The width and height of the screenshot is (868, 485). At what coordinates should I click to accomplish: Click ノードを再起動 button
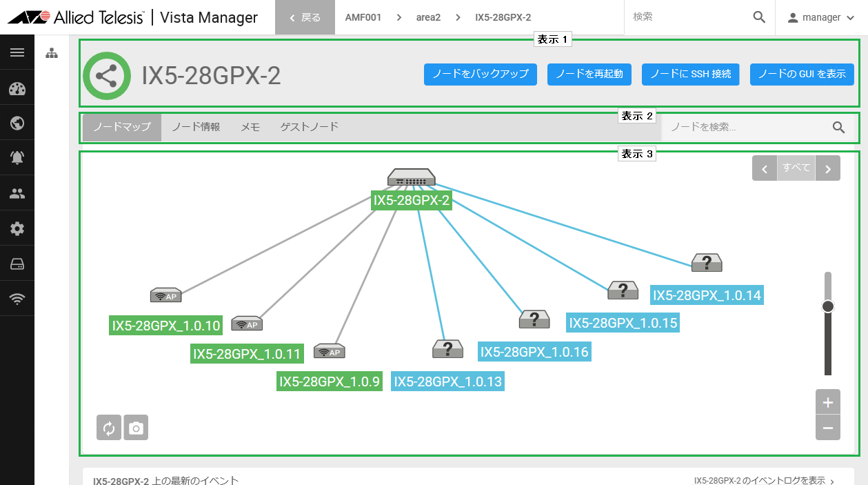click(x=589, y=74)
